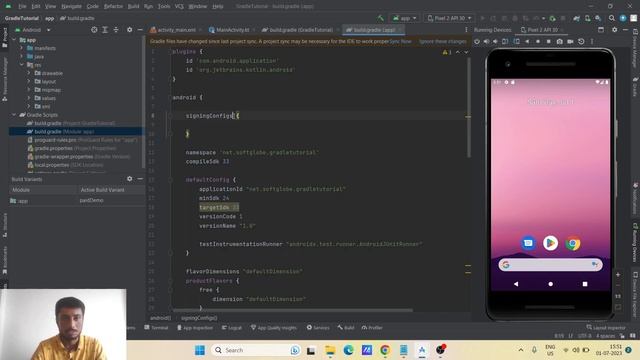Open App Quality Insights tool window

(x=274, y=327)
